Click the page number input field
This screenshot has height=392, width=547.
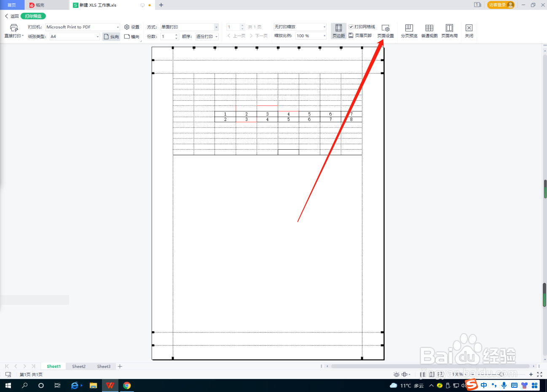(233, 27)
